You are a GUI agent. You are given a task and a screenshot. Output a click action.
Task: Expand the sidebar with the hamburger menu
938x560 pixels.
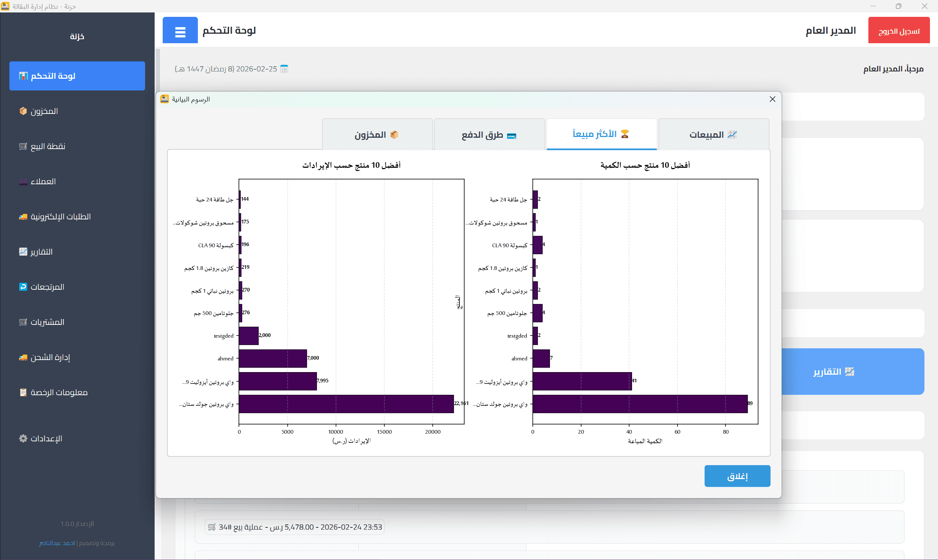(180, 30)
